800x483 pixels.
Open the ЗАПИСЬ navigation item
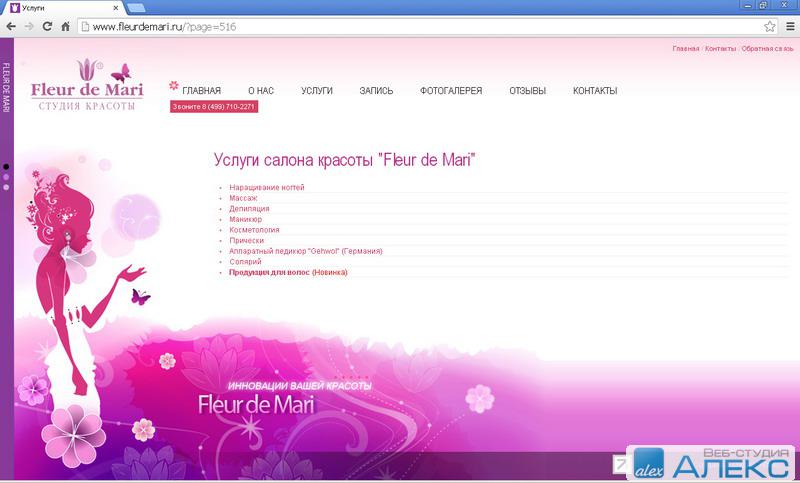(x=376, y=91)
